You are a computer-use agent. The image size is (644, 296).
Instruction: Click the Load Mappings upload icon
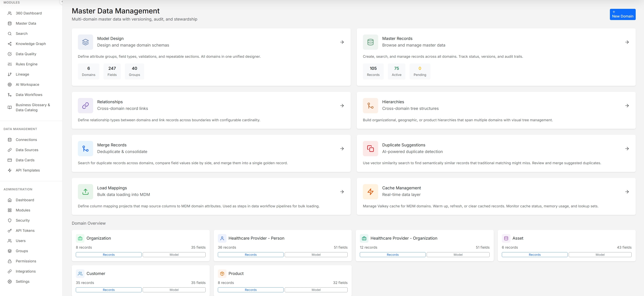(x=85, y=192)
